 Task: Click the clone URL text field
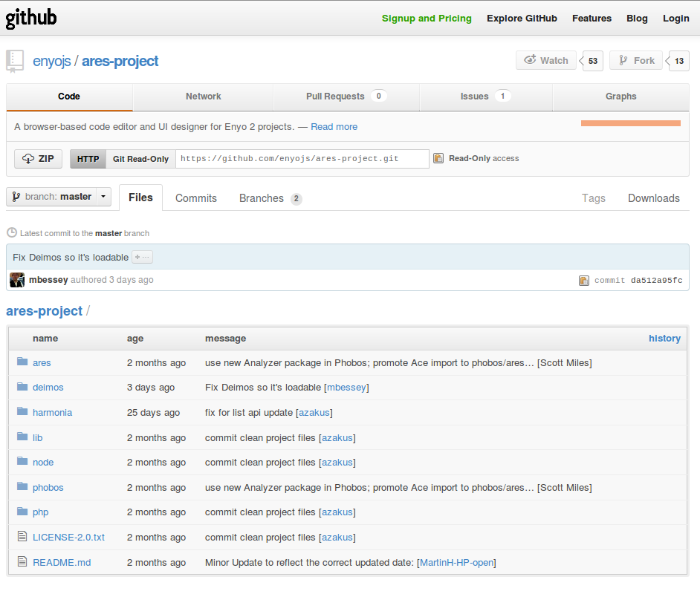click(x=302, y=159)
